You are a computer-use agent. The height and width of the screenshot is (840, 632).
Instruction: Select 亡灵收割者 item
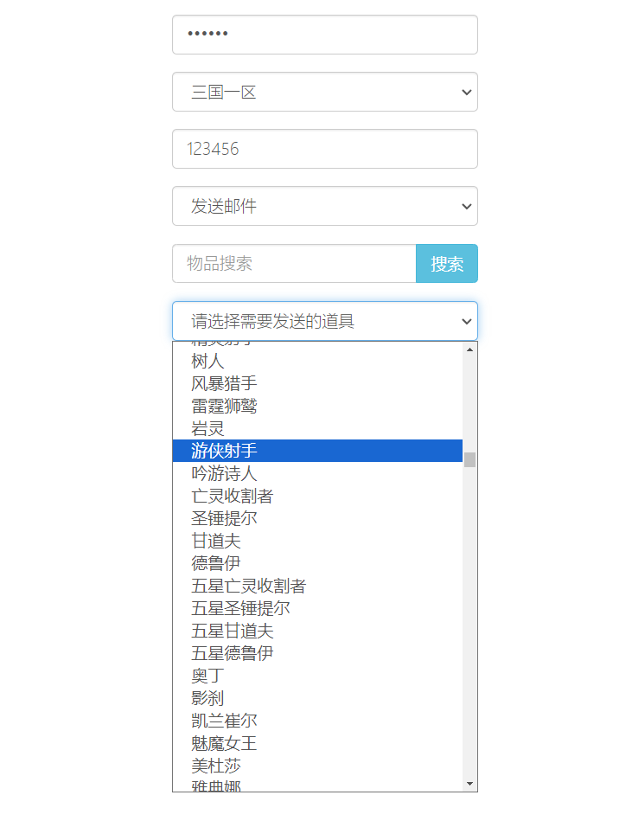click(232, 496)
